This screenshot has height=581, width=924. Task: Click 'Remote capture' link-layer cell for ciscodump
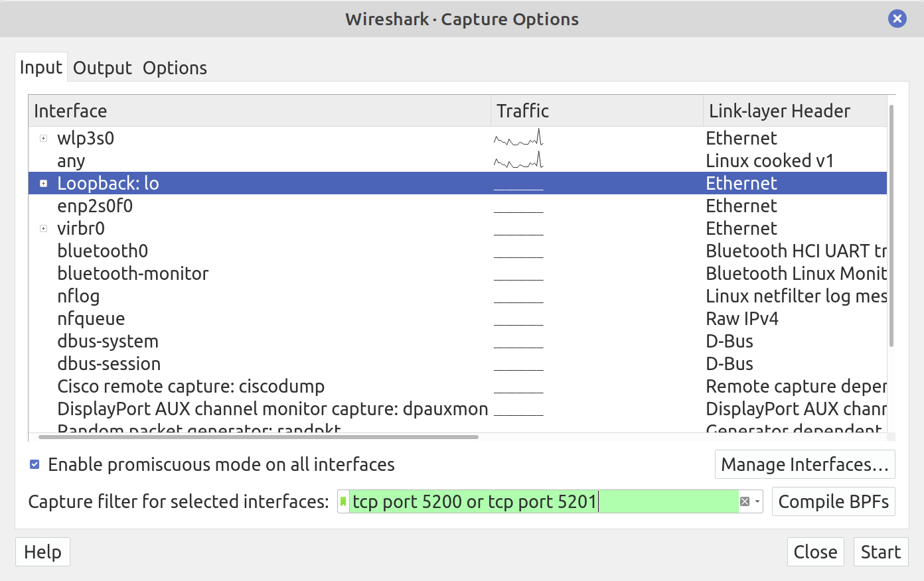[x=796, y=387]
